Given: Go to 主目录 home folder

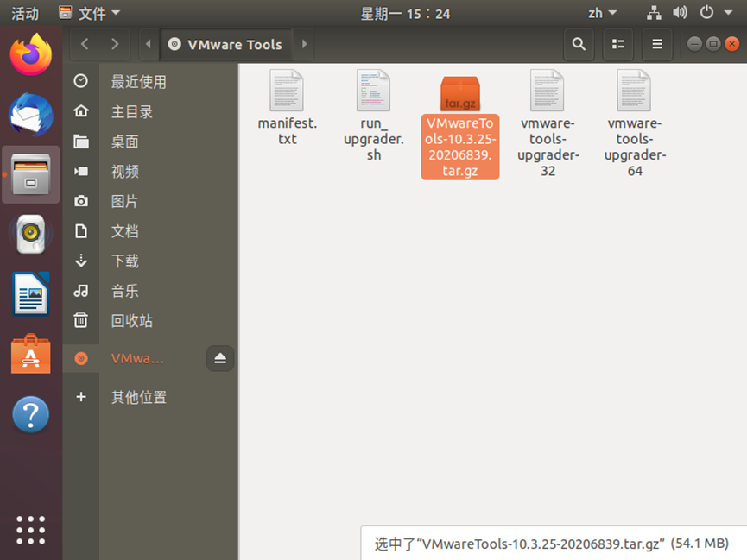Looking at the screenshot, I should pyautogui.click(x=150, y=111).
